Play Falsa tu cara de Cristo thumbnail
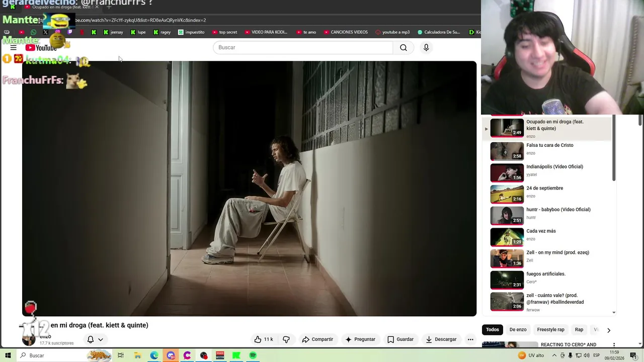 507,151
